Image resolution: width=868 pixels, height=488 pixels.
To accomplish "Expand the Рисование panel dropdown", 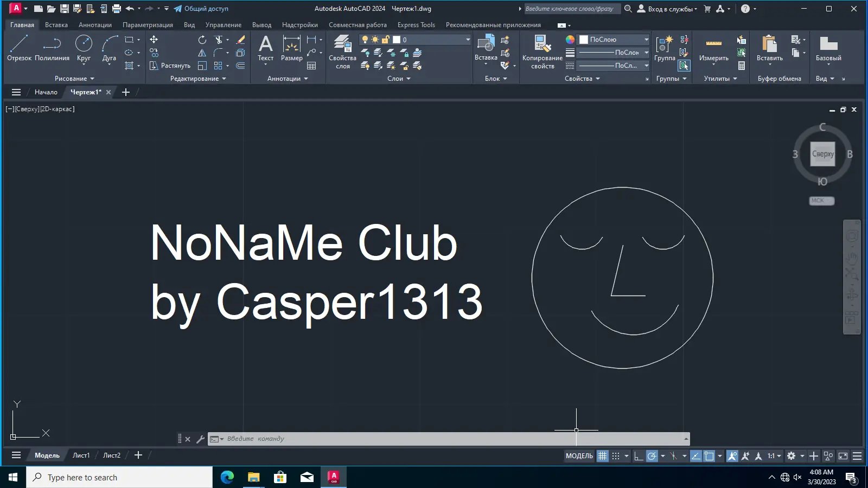I will point(74,79).
